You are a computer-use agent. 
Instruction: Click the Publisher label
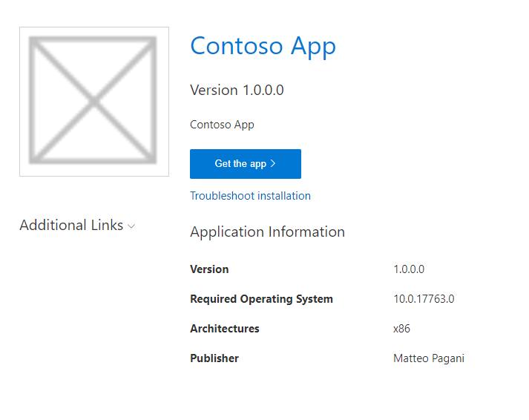point(214,358)
